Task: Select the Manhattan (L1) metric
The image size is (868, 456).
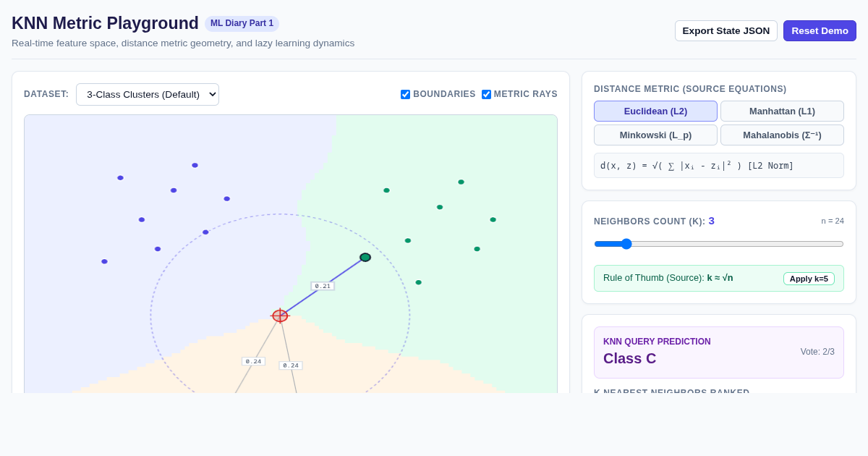Action: (x=782, y=111)
